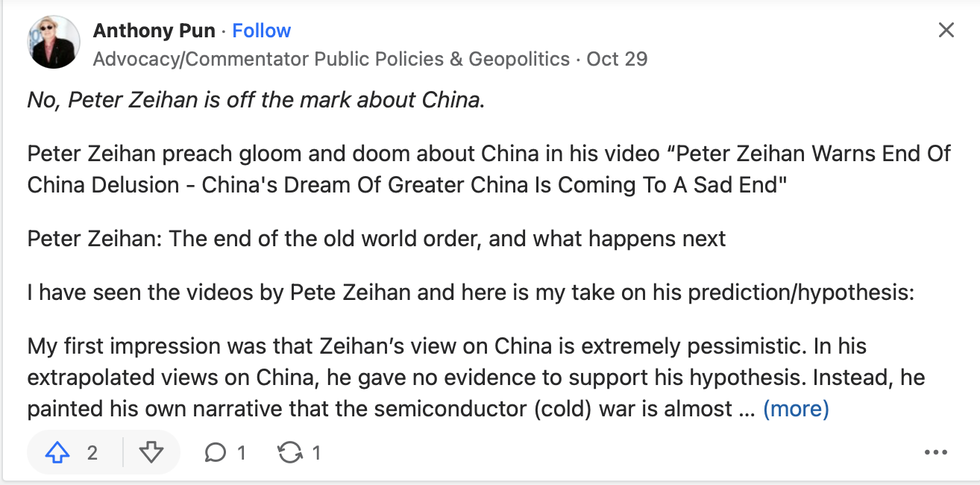Click the upvote count number 2
Viewport: 980px width, 485px height.
92,452
